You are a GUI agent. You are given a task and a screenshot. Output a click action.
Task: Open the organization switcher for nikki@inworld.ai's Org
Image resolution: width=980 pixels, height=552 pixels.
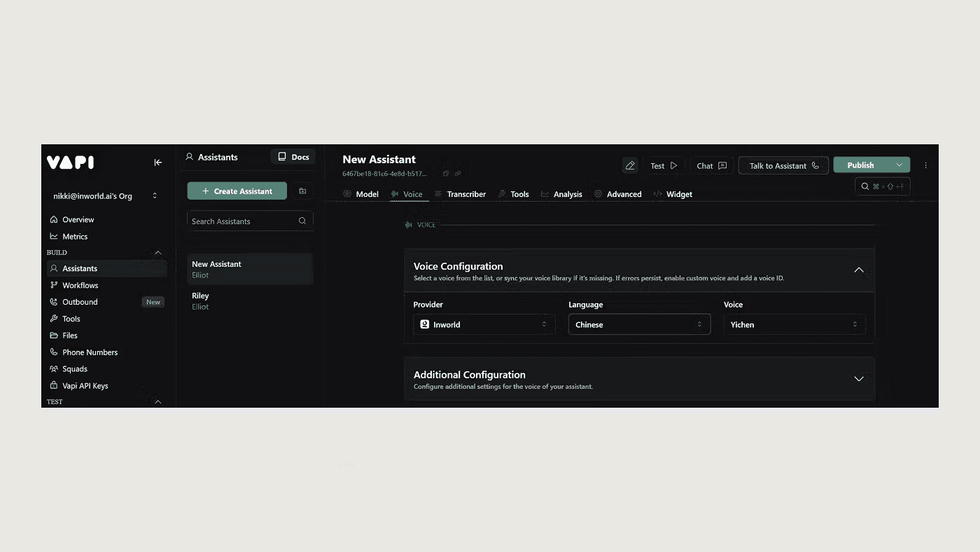coord(106,196)
